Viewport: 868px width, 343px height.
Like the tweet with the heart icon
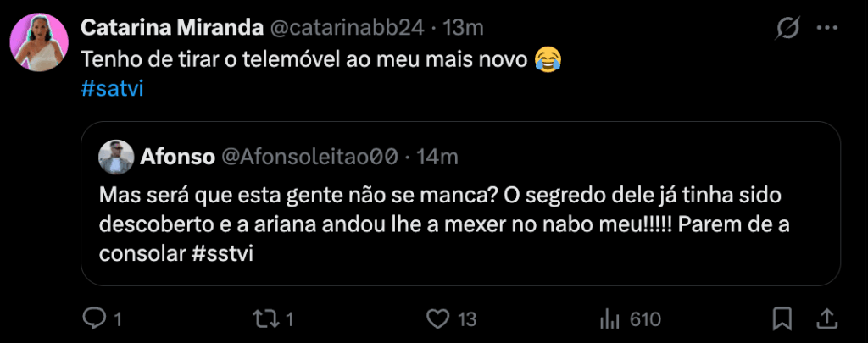tap(437, 318)
